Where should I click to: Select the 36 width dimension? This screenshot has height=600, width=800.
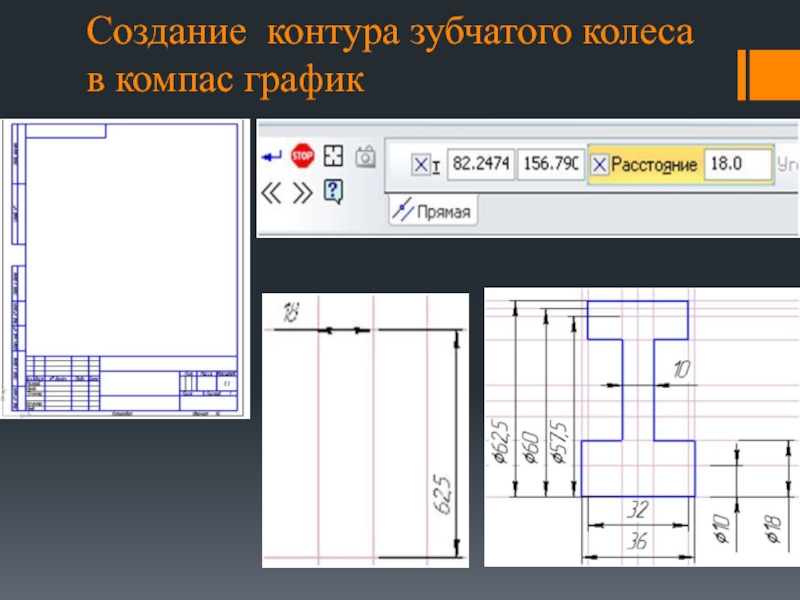coord(638,541)
